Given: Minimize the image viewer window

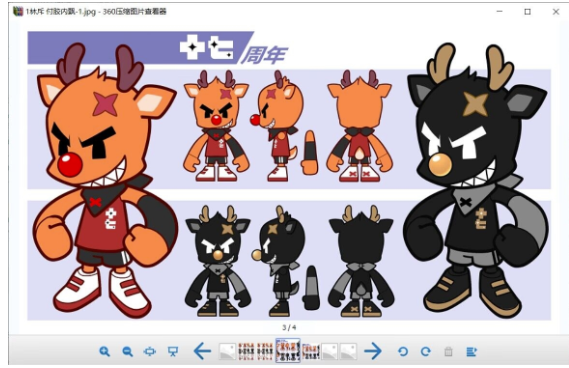Looking at the screenshot, I should (x=500, y=12).
